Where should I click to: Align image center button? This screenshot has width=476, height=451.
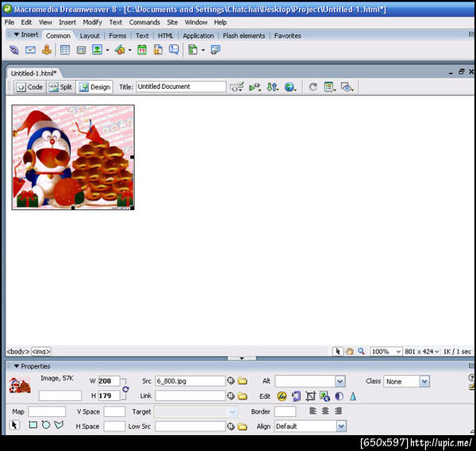(x=325, y=411)
